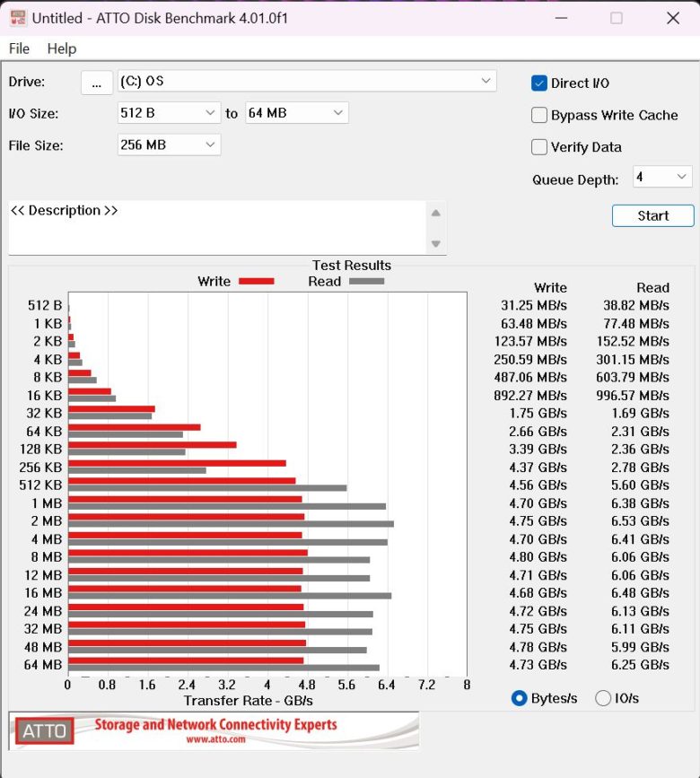700x778 pixels.
Task: Click the write value 250.59 MB/s
Action: coord(530,359)
